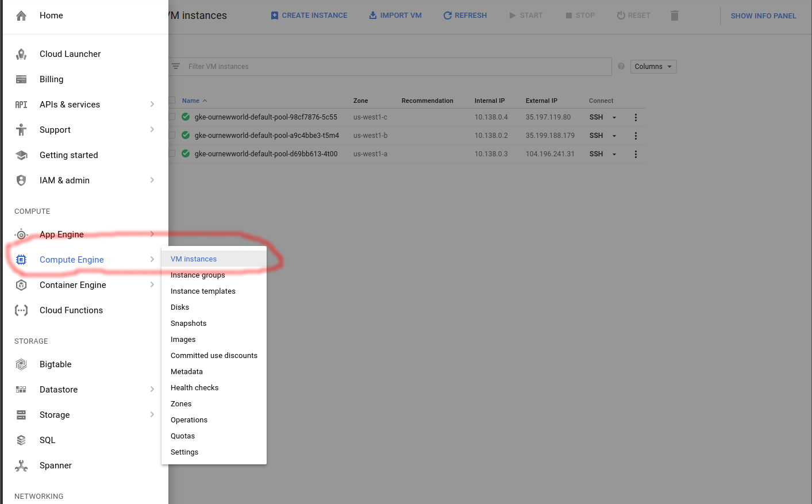Click the IAM & admin shield icon

click(x=21, y=180)
